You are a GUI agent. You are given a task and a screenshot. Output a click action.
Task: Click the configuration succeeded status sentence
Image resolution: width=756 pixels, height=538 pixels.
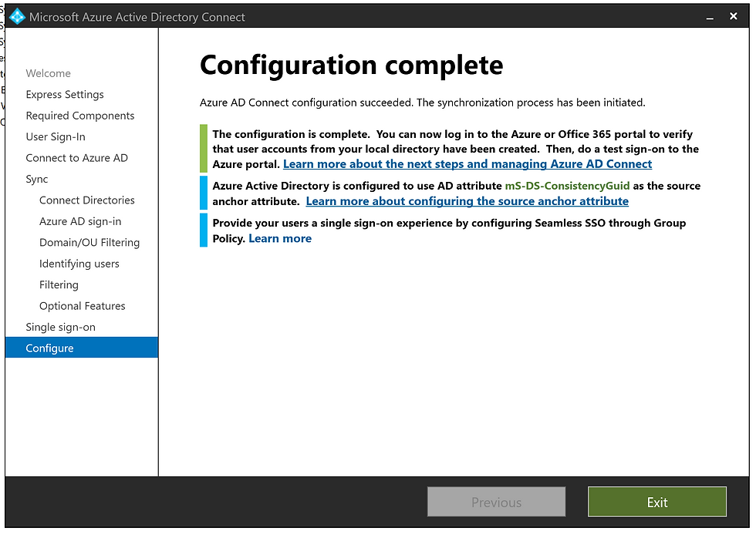tap(423, 103)
